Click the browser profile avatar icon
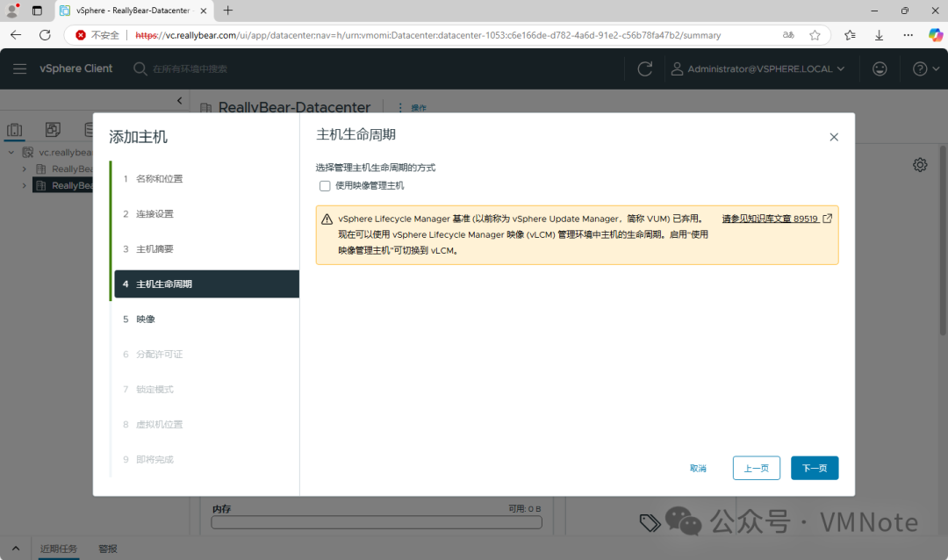The height and width of the screenshot is (560, 948). pos(12,11)
